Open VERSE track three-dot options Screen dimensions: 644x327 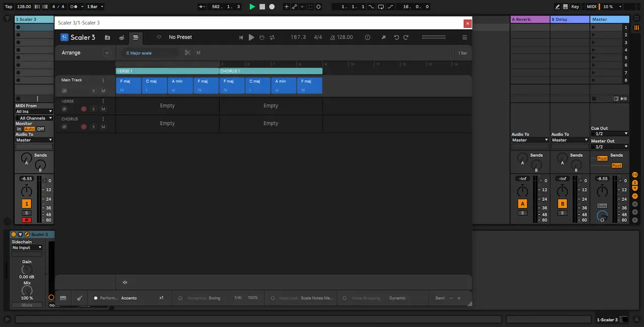click(103, 101)
